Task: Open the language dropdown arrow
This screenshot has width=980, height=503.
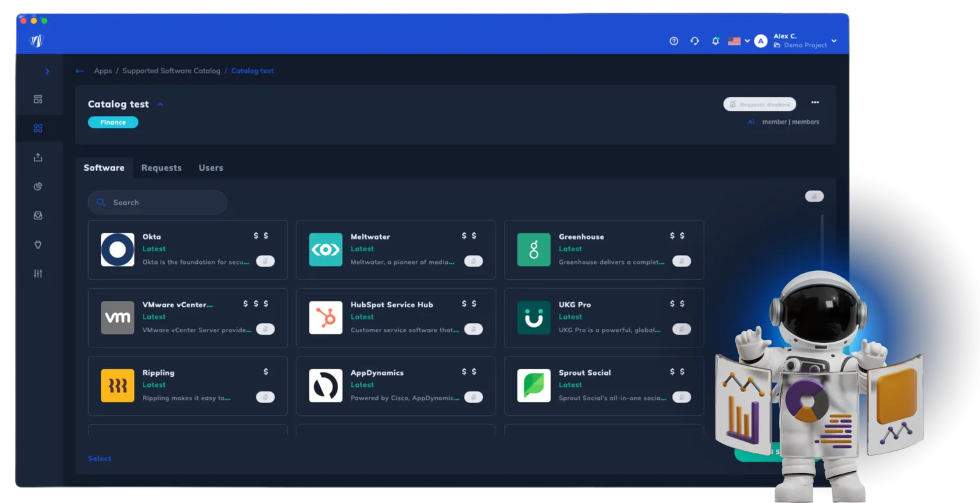Action: point(747,41)
